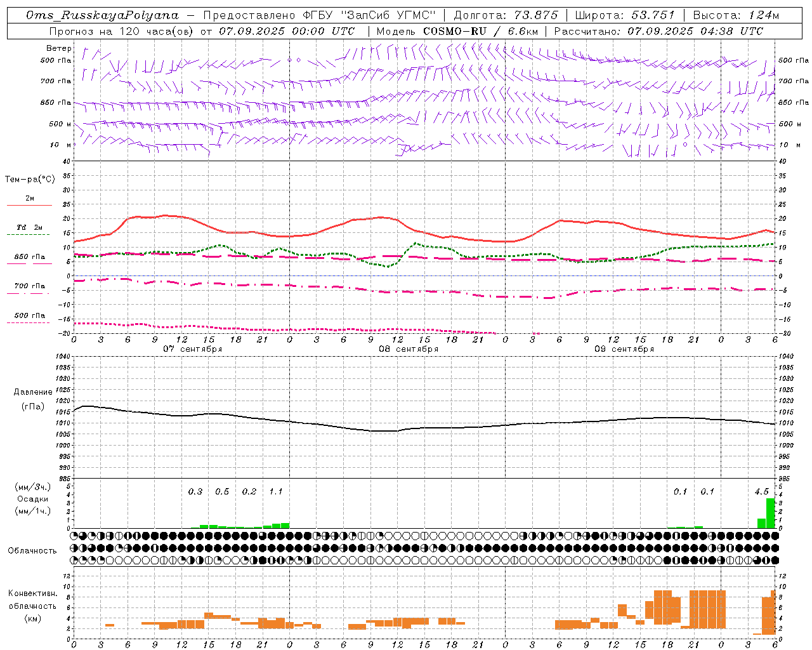
Task: Select the 850 гПа temperature legend entry
Action: (30, 257)
